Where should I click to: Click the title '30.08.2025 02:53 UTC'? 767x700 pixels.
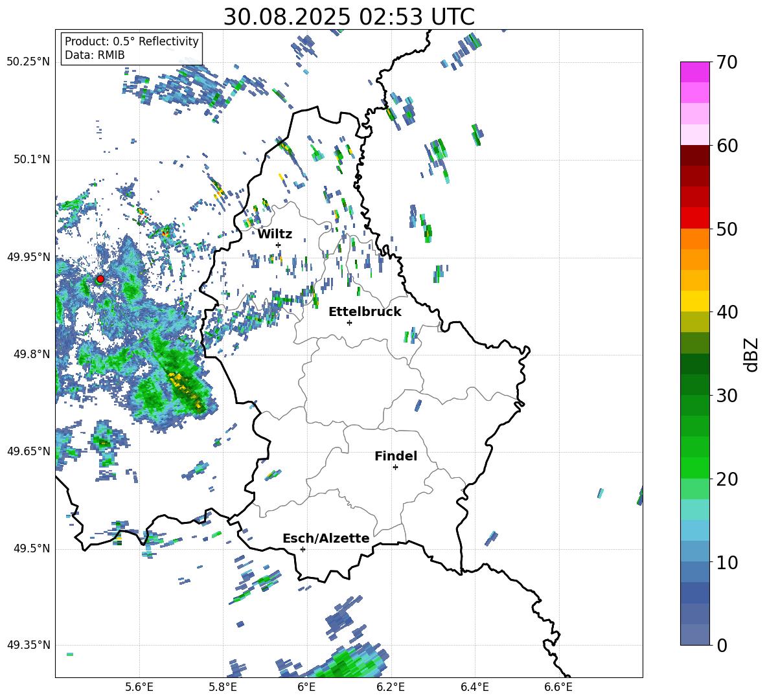(x=349, y=17)
